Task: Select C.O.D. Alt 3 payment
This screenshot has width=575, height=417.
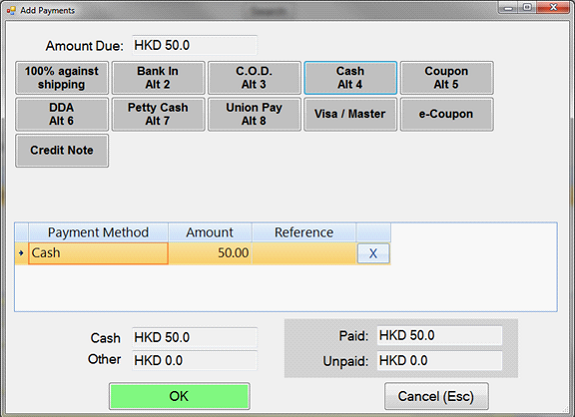Action: coord(254,78)
